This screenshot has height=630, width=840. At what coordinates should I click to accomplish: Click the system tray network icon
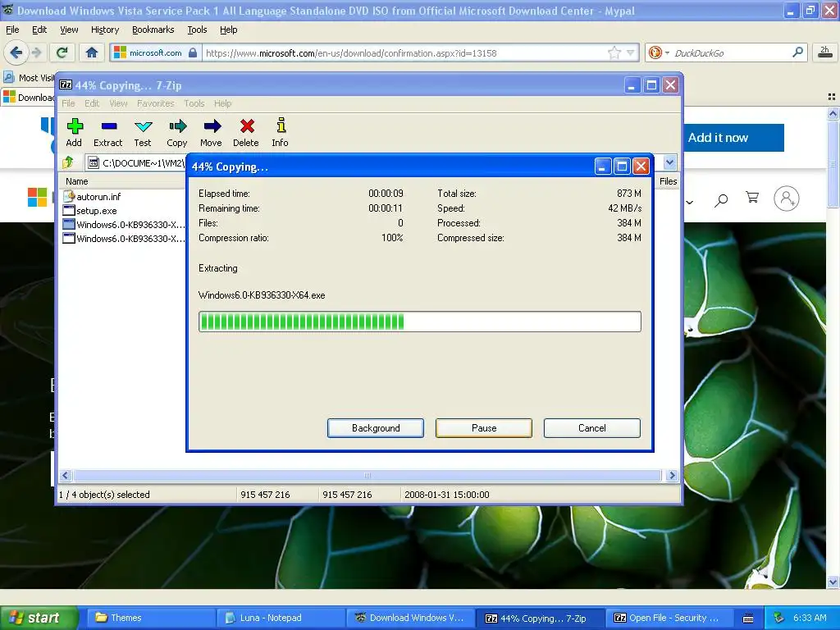tap(778, 618)
